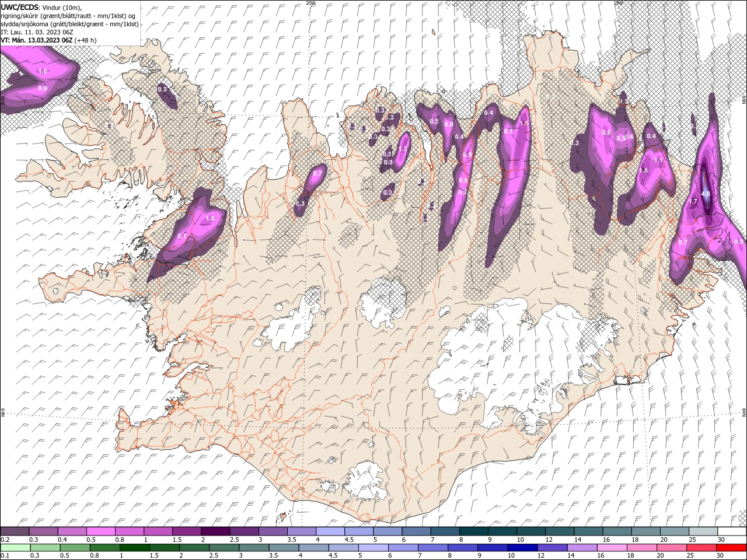Image resolution: width=747 pixels, height=560 pixels.
Task: Click the 4.8 precipitation value on the map
Action: click(x=705, y=194)
